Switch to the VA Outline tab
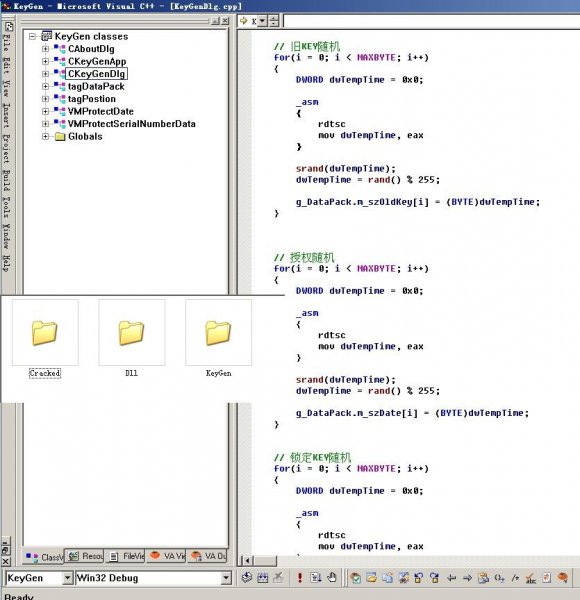This screenshot has width=580, height=600. tap(207, 556)
